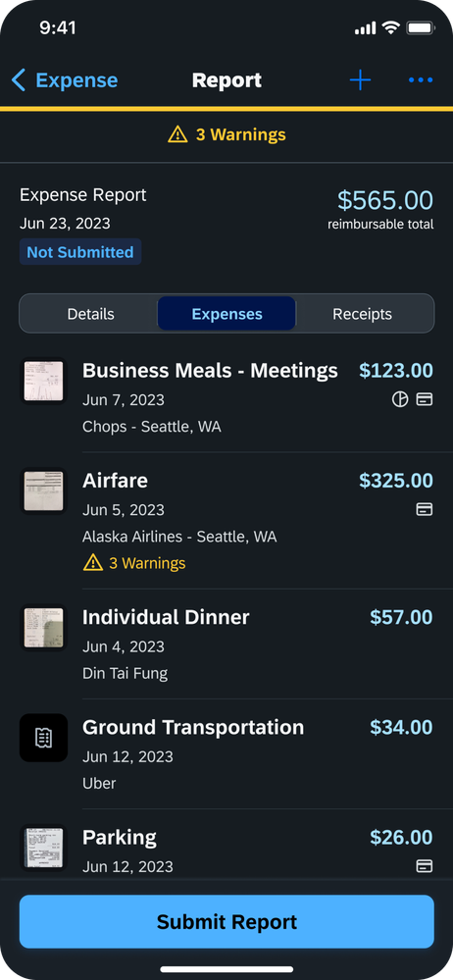Open the Individual Dinner receipt thumbnail
Image resolution: width=453 pixels, height=980 pixels.
(43, 628)
